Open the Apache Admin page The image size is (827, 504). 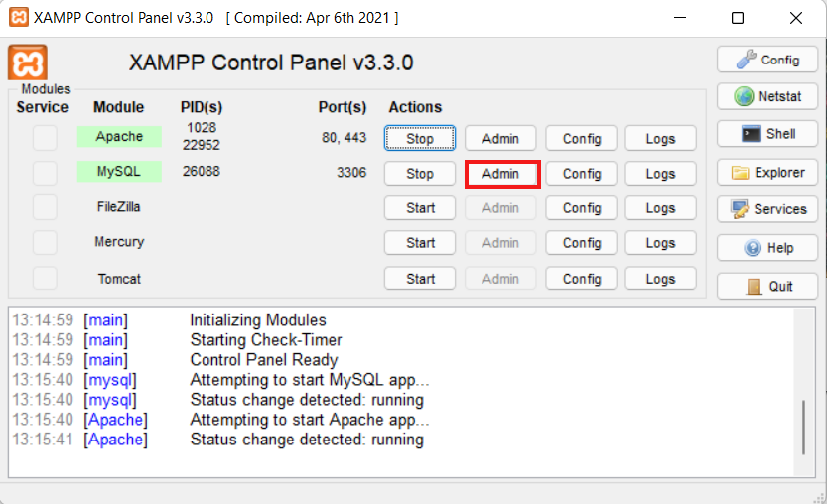coord(500,138)
